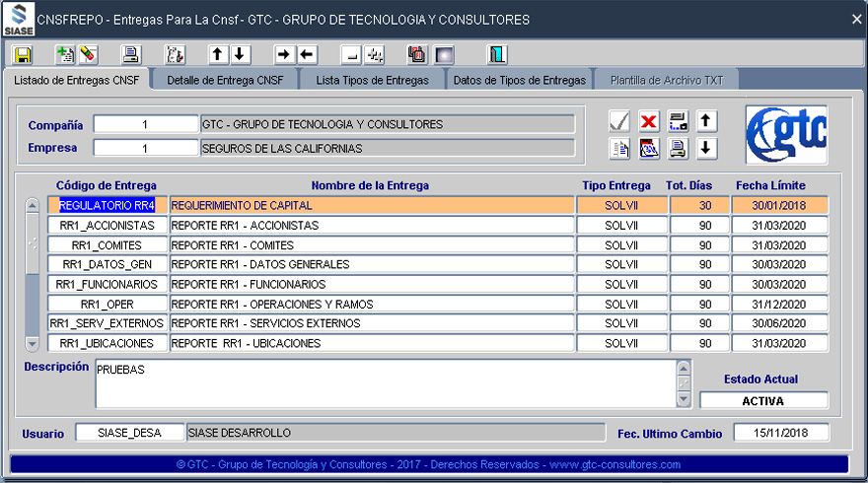The height and width of the screenshot is (483, 868).
Task: Click the yellow save diskette toolbar icon
Action: [x=22, y=55]
